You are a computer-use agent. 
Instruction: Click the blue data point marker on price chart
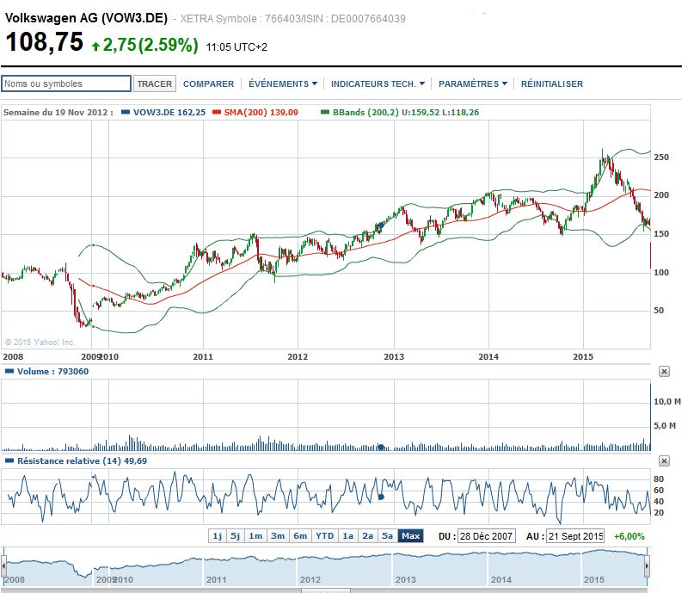pos(381,225)
